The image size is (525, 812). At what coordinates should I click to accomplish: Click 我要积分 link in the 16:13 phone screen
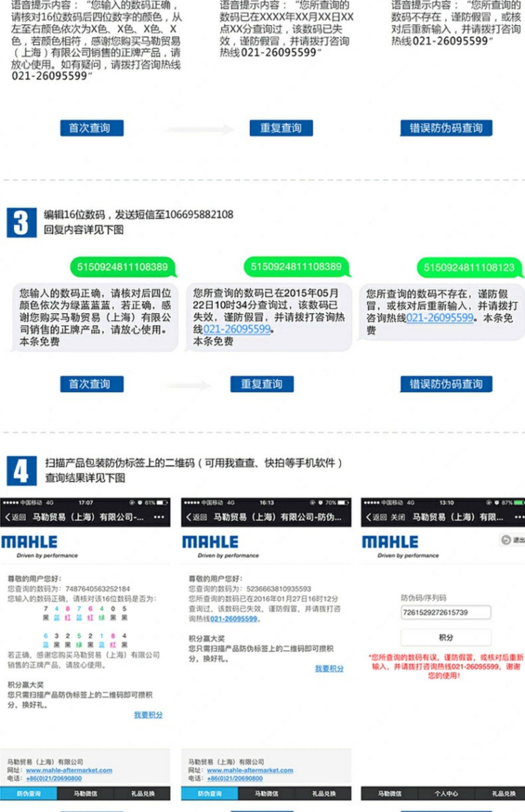coord(329,669)
